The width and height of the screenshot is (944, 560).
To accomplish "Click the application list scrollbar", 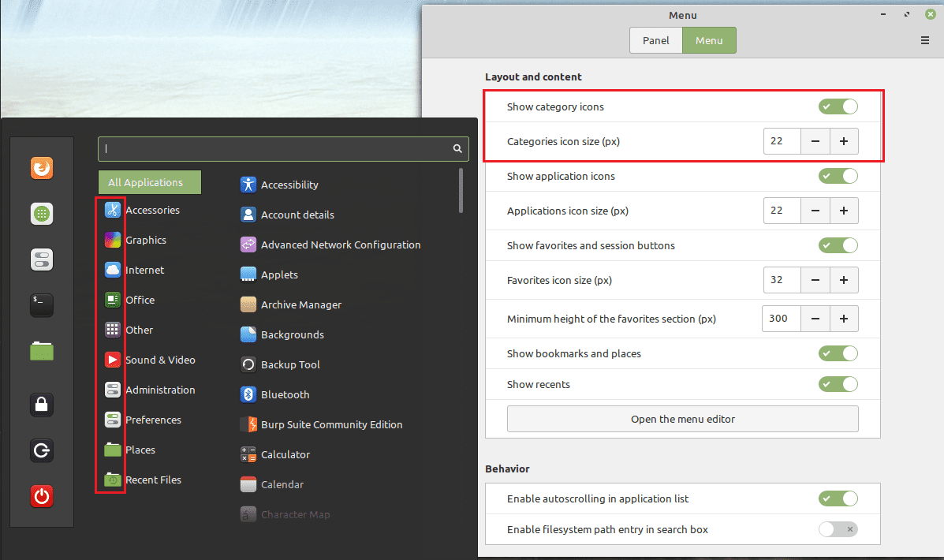I will coord(461,190).
